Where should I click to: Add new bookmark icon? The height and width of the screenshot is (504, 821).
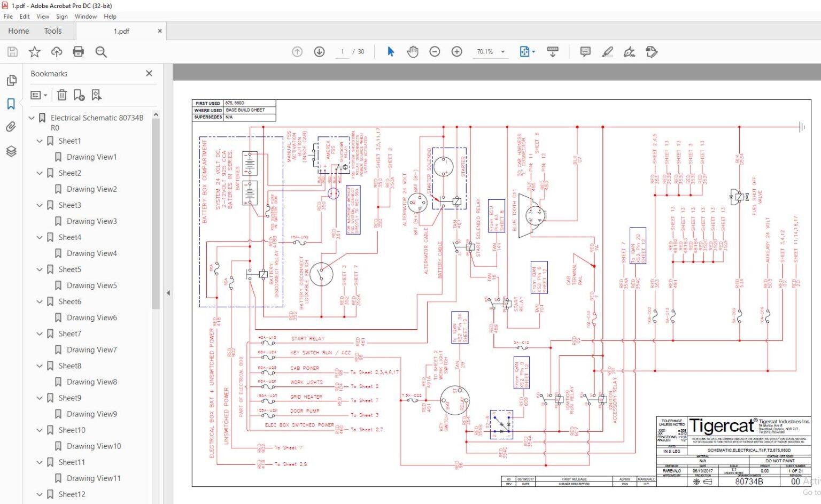(79, 95)
